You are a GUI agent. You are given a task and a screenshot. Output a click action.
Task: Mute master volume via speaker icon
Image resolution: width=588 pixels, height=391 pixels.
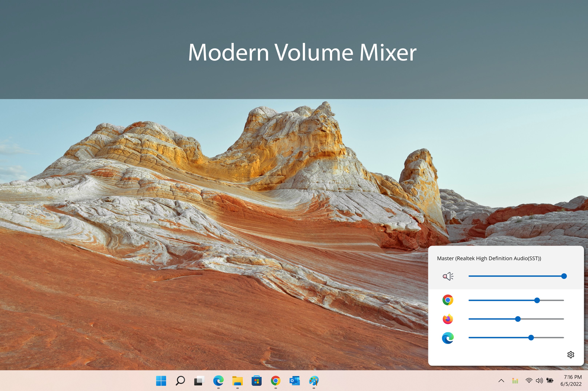pos(448,276)
